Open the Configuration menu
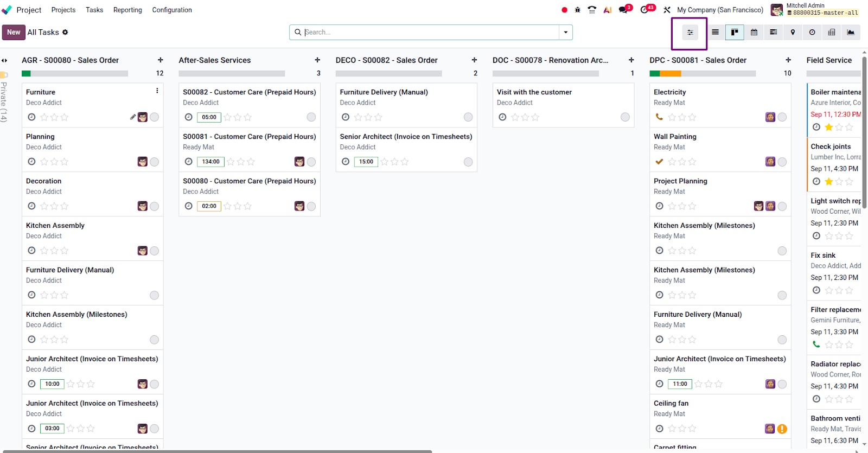868x453 pixels. tap(172, 10)
